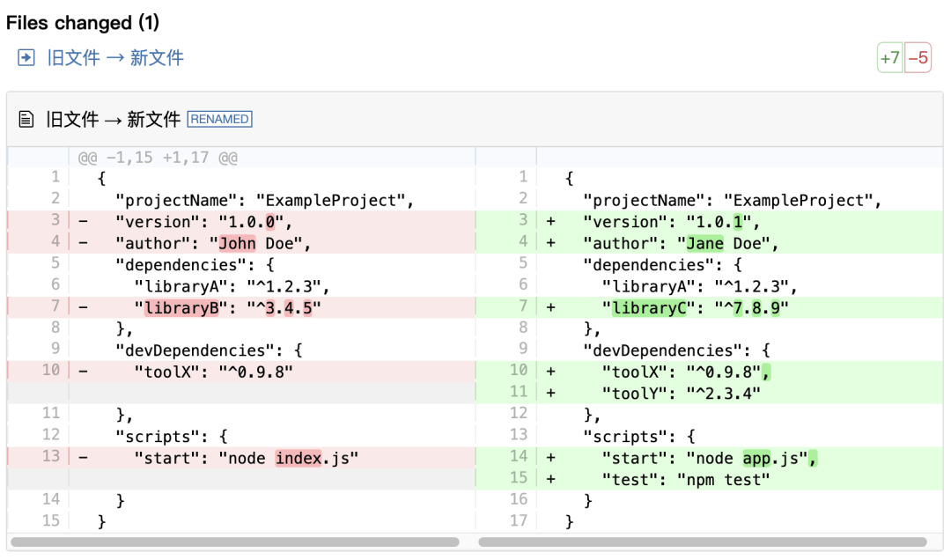This screenshot has height=560, width=951.
Task: Select new line number 11 for toolY
Action: point(519,392)
